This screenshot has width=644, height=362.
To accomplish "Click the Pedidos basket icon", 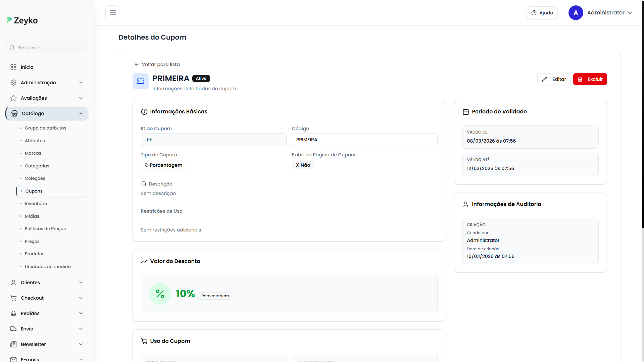I will tap(13, 313).
